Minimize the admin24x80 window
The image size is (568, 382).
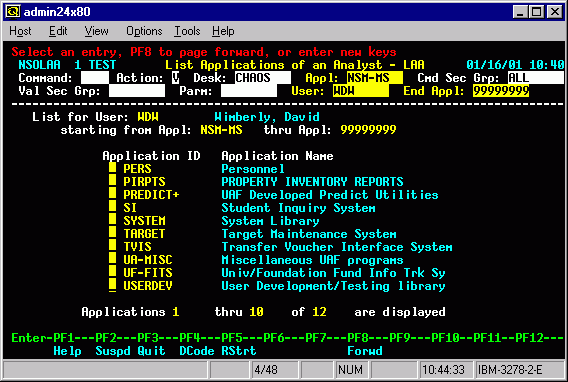(520, 12)
